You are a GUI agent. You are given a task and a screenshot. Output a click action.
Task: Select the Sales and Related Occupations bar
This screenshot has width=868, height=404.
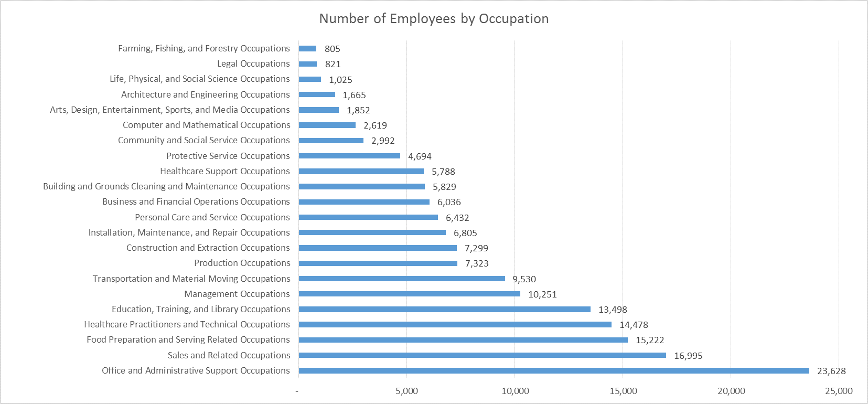(x=483, y=355)
